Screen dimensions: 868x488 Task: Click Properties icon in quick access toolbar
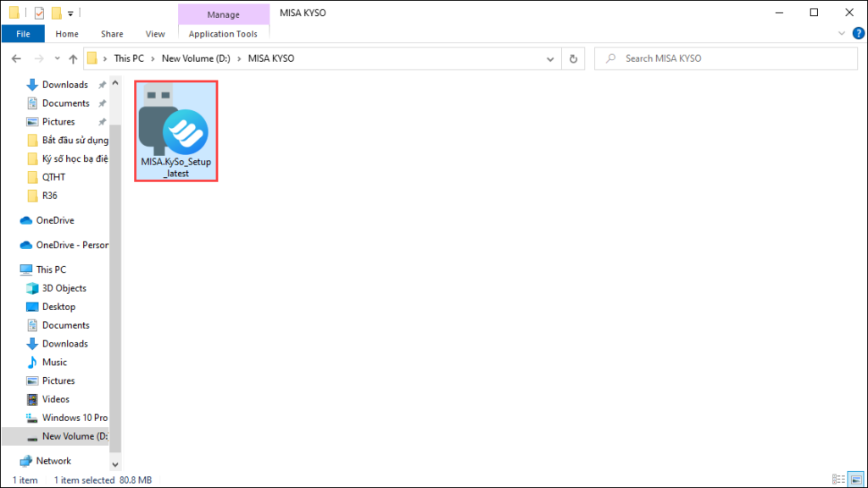[x=39, y=12]
